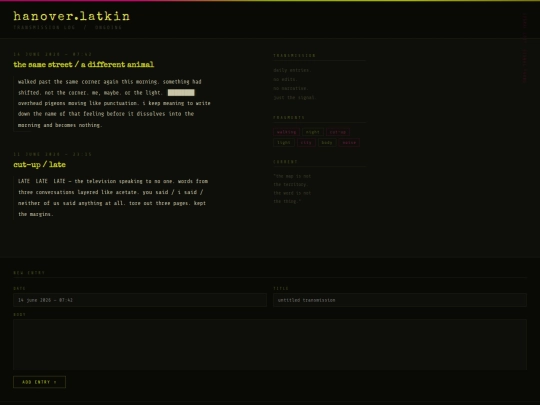The width and height of the screenshot is (540, 405).
Task: Click the line 'overhead pigeons moving like punctuation'
Action: 114,103
